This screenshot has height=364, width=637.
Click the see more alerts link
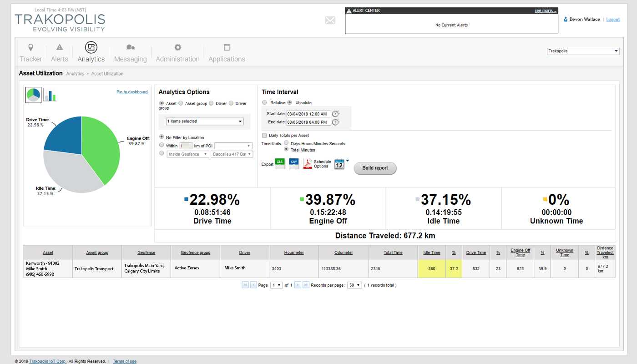tap(545, 10)
